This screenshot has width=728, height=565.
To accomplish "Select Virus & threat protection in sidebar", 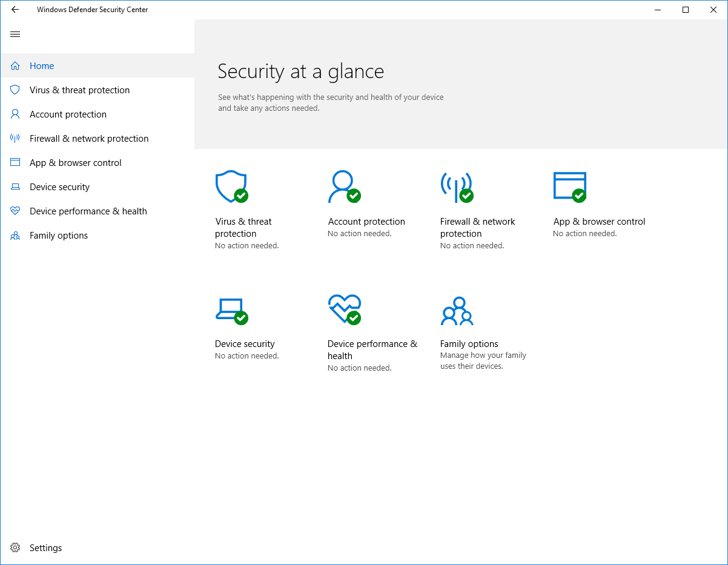I will click(x=79, y=90).
